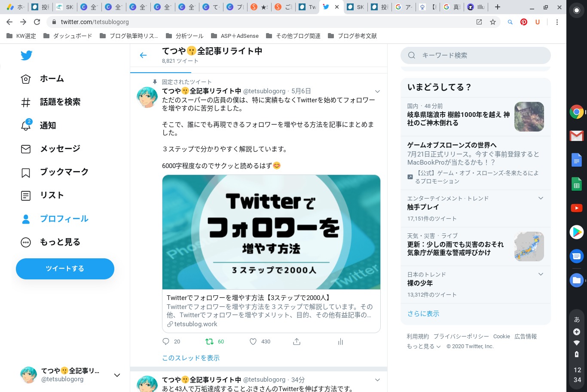Close the active Twitter tab

click(336, 7)
